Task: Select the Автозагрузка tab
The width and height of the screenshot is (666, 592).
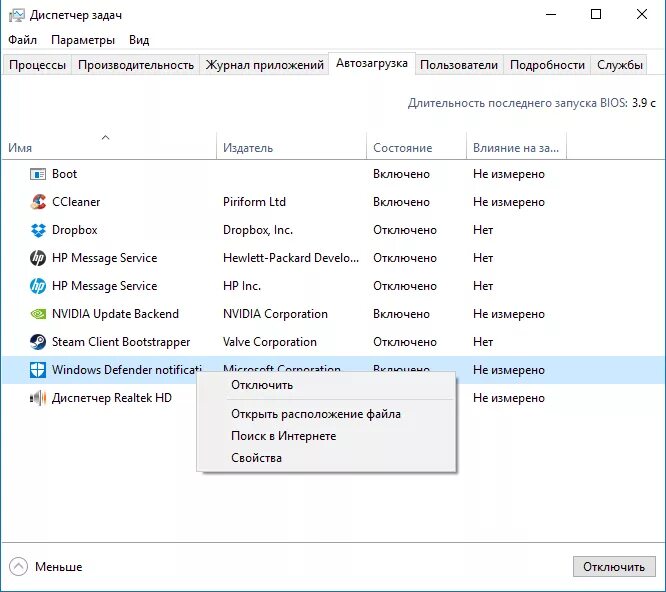Action: point(372,63)
